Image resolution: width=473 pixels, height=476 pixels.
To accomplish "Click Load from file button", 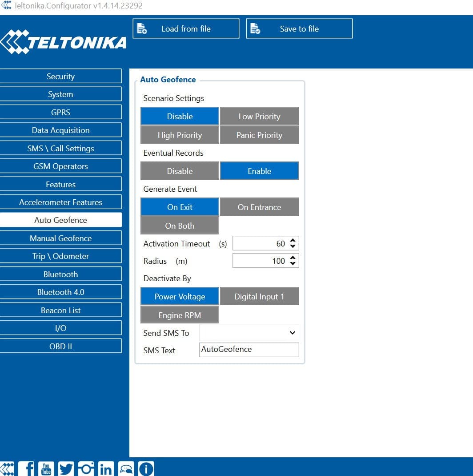I will pyautogui.click(x=186, y=28).
